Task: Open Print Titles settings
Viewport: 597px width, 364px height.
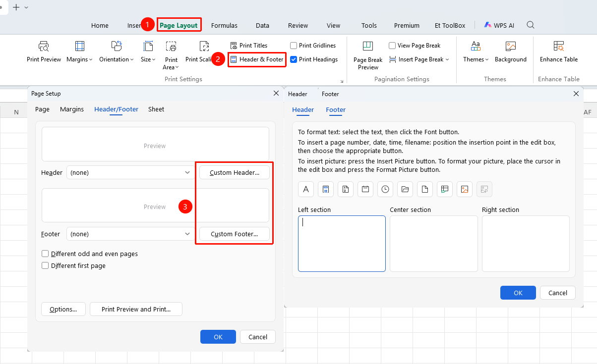Action: [249, 46]
